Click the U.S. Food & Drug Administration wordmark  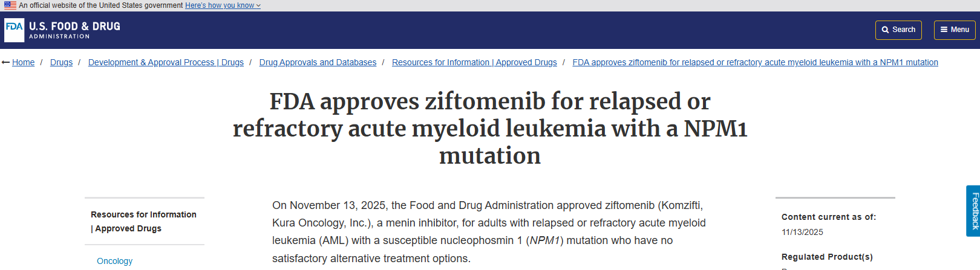pyautogui.click(x=74, y=30)
